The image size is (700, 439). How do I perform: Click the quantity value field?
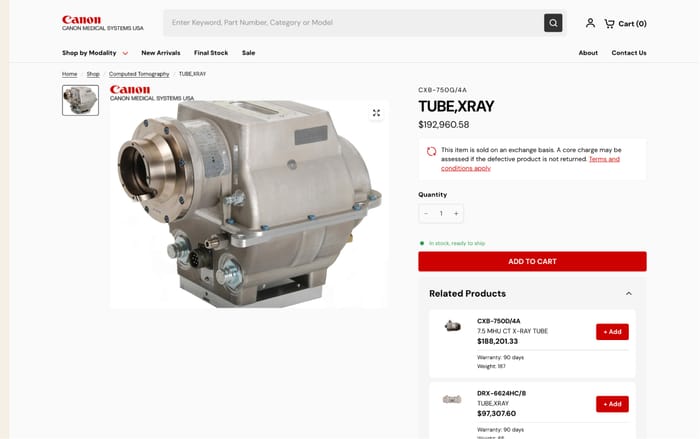[441, 213]
